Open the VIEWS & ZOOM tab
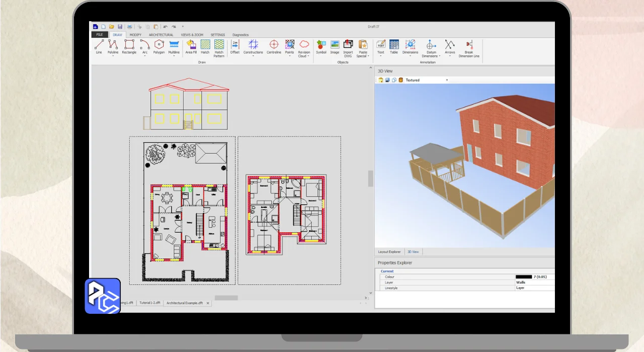This screenshot has width=644, height=352. [192, 35]
